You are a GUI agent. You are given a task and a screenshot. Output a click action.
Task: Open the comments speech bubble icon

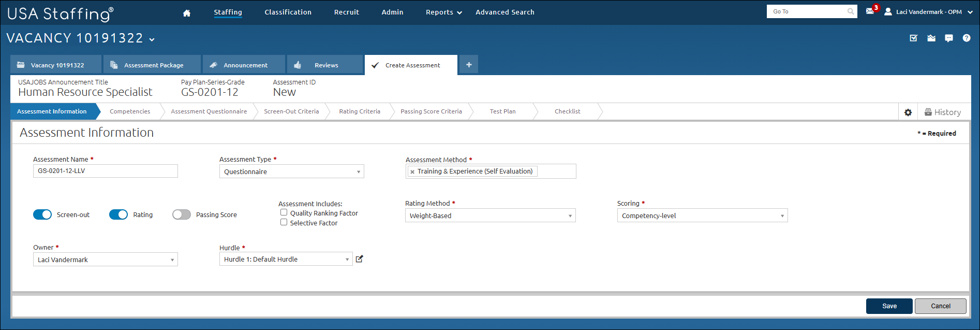(948, 38)
